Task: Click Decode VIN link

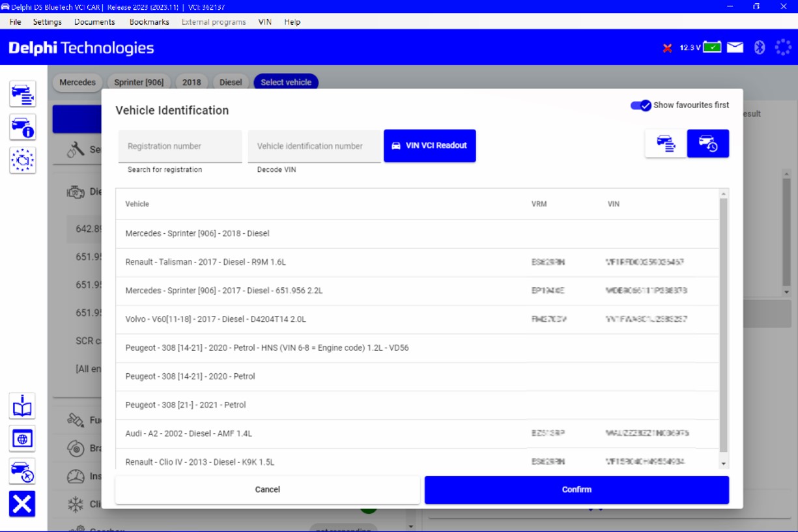Action: (x=276, y=170)
